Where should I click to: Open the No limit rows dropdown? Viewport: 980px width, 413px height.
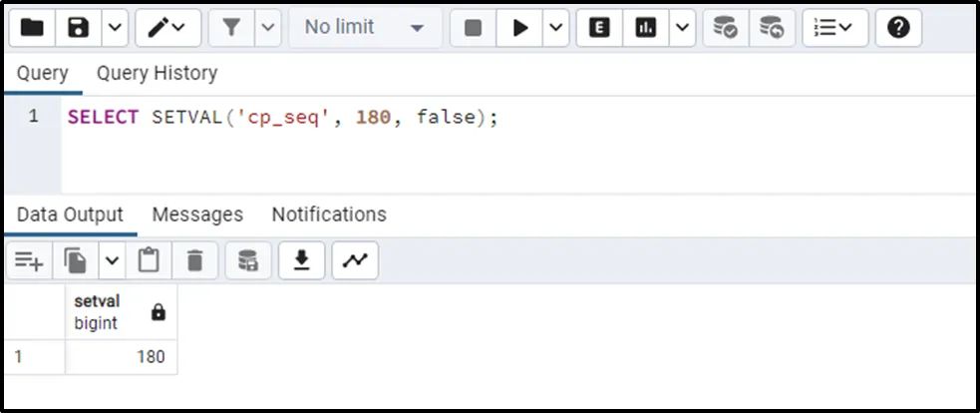click(x=365, y=28)
